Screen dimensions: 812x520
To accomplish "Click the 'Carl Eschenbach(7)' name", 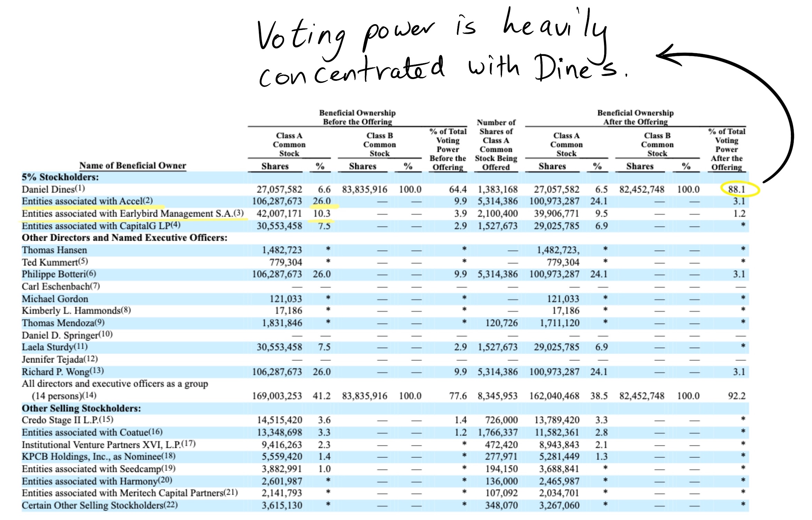I will pyautogui.click(x=61, y=287).
